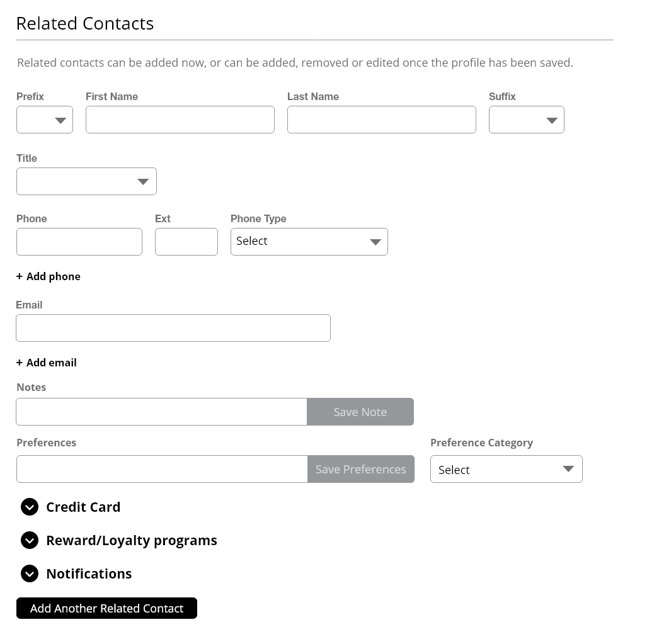The image size is (647, 644).
Task: Open the Suffix dropdown
Action: (x=526, y=120)
